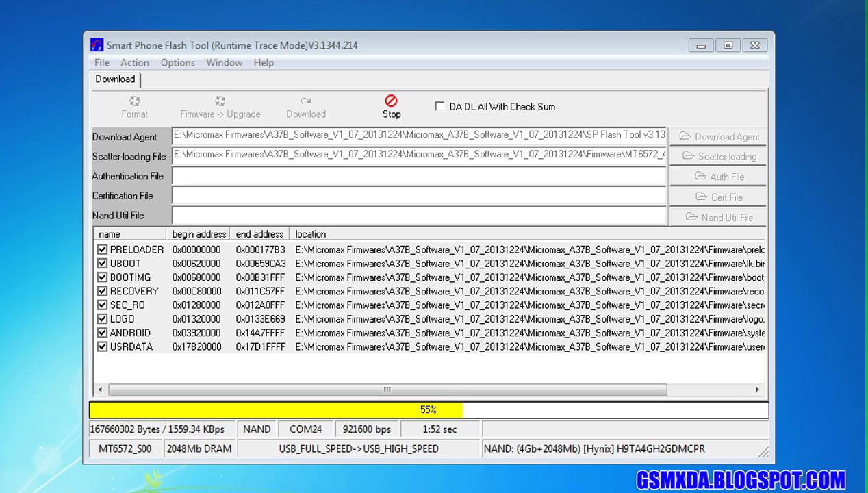Open the Scatter-loading file button
This screenshot has height=493, width=868.
717,156
